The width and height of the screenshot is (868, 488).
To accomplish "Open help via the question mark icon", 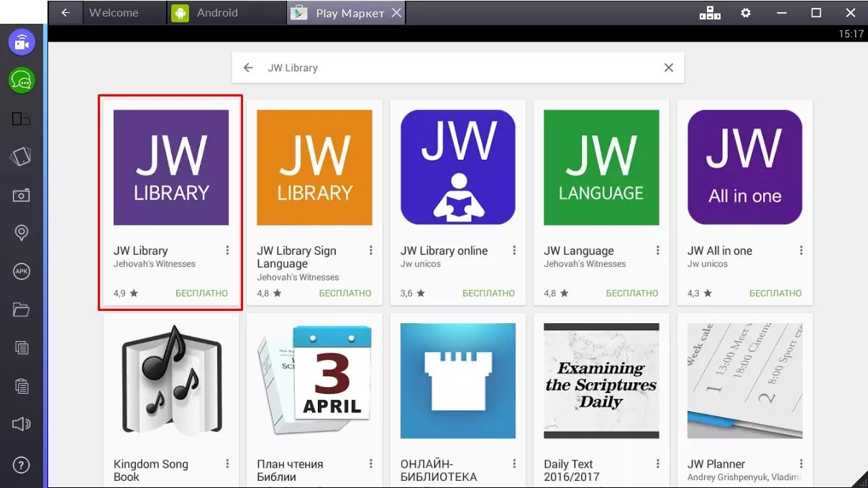I will coord(21,464).
